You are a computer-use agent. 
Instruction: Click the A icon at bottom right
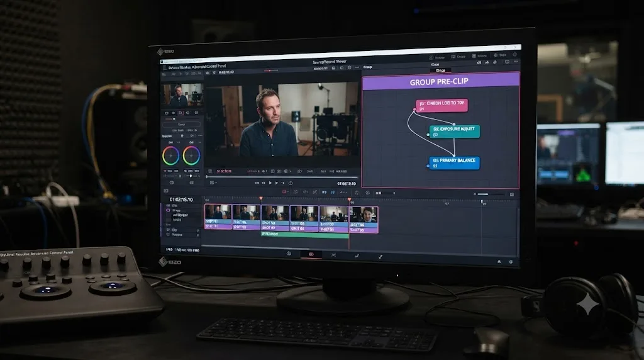499,261
